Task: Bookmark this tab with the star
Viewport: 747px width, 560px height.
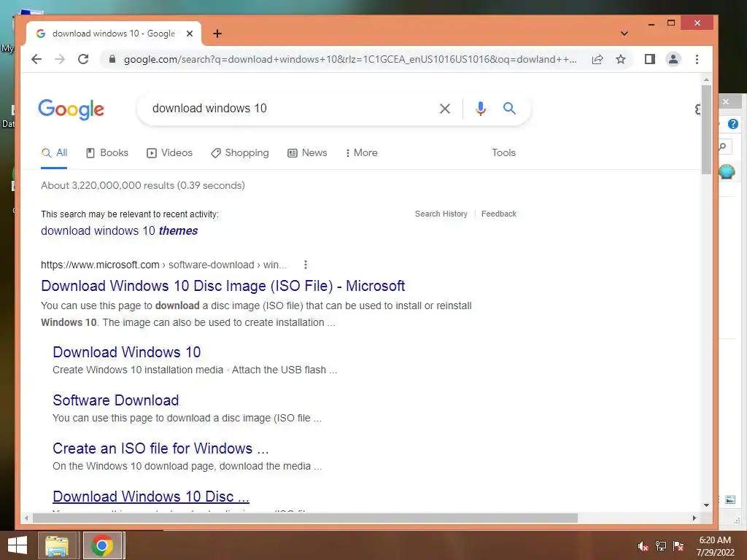Action: coord(620,59)
